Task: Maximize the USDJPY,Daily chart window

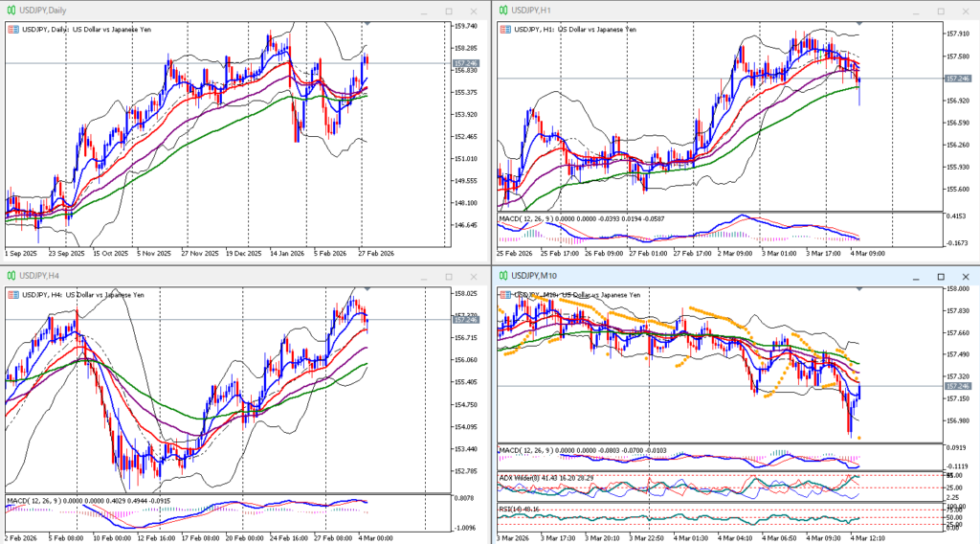Action: (449, 11)
